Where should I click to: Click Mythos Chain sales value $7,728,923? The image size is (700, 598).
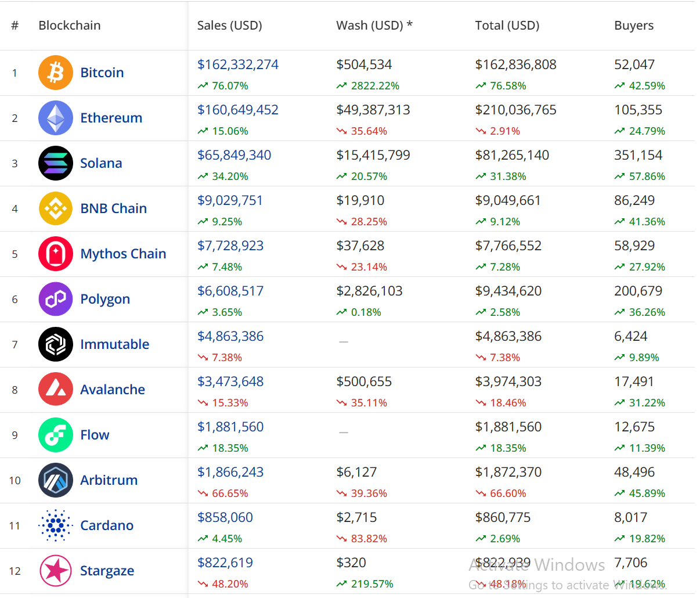230,246
